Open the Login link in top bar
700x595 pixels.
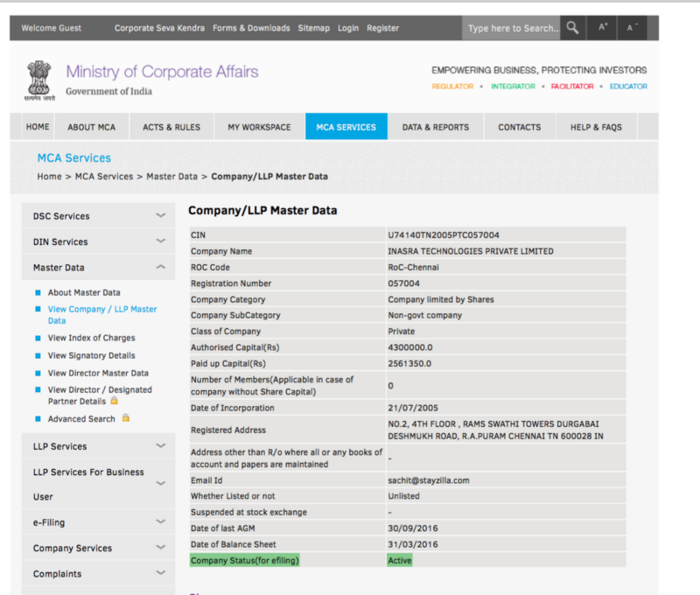pyautogui.click(x=348, y=28)
